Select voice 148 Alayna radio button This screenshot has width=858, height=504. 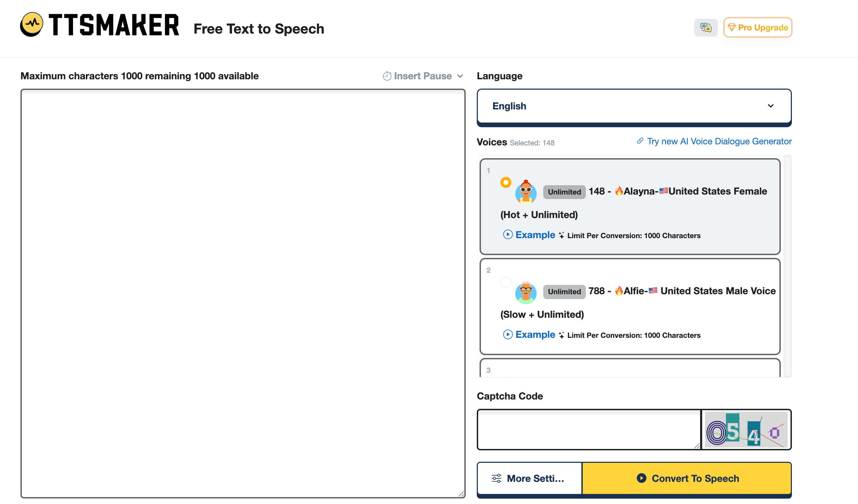pyautogui.click(x=506, y=182)
